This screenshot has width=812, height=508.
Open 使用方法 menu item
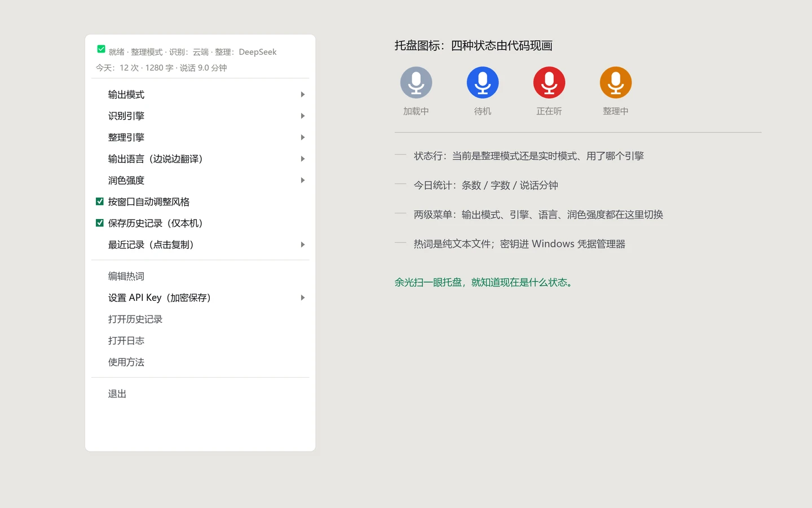[x=200, y=362]
